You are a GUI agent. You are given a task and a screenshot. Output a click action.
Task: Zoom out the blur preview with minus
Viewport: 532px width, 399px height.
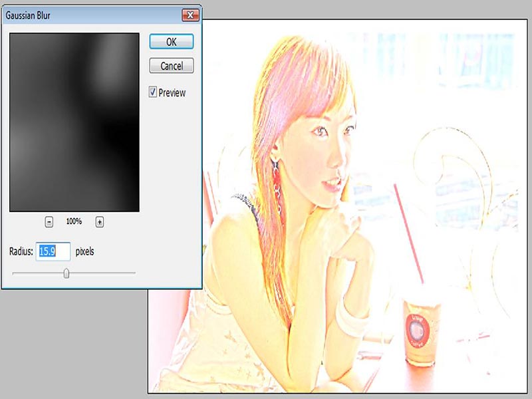pyautogui.click(x=49, y=222)
